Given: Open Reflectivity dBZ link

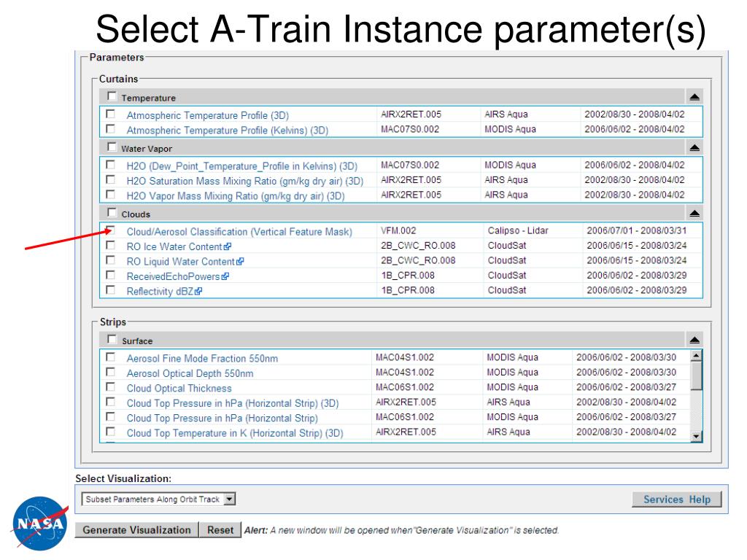Looking at the screenshot, I should [160, 291].
